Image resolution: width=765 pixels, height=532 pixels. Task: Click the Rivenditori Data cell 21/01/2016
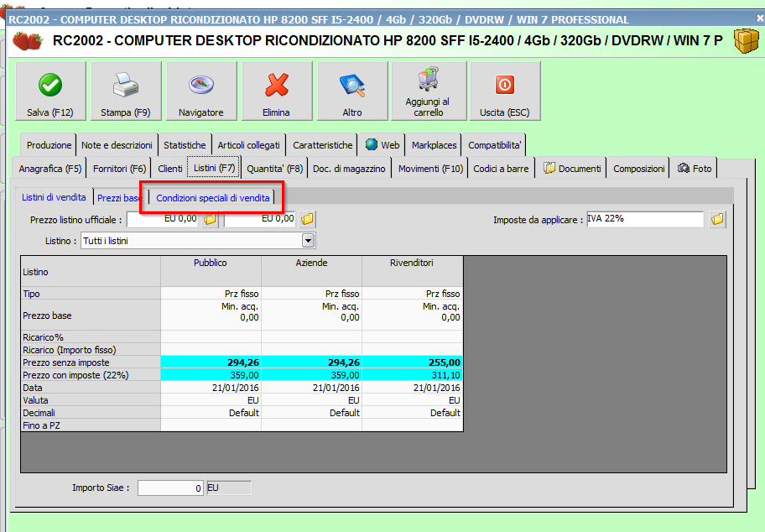pos(412,388)
